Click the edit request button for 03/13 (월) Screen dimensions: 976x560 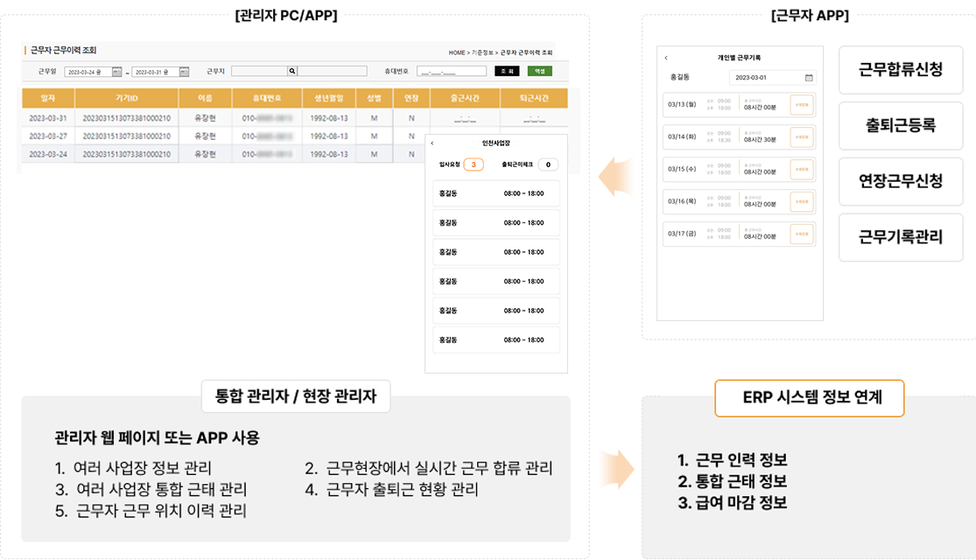pos(802,105)
